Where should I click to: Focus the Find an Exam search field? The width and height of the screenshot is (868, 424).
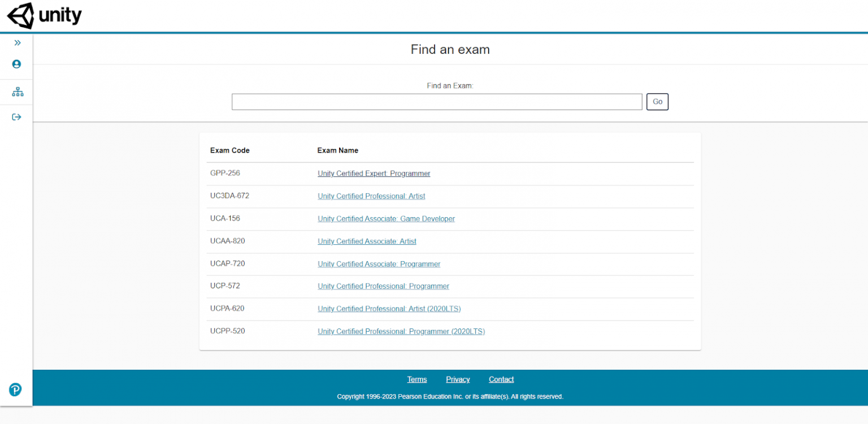(x=436, y=102)
